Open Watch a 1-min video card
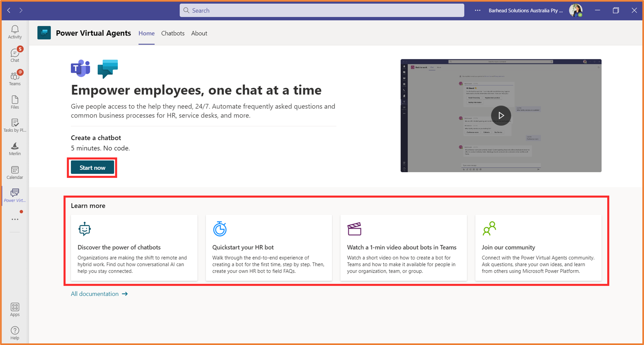 point(404,248)
